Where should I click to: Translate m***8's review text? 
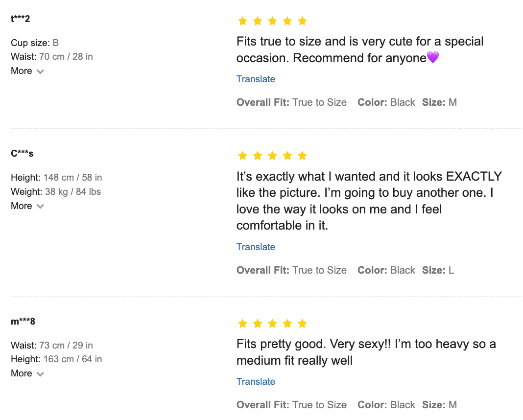point(256,382)
